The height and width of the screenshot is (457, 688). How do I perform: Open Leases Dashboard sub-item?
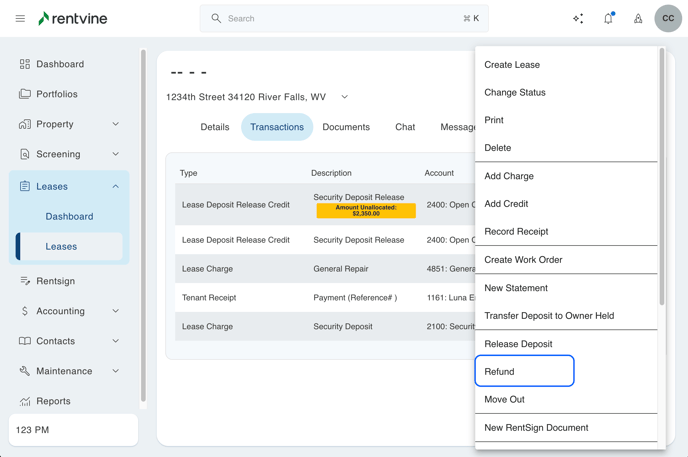pyautogui.click(x=69, y=216)
